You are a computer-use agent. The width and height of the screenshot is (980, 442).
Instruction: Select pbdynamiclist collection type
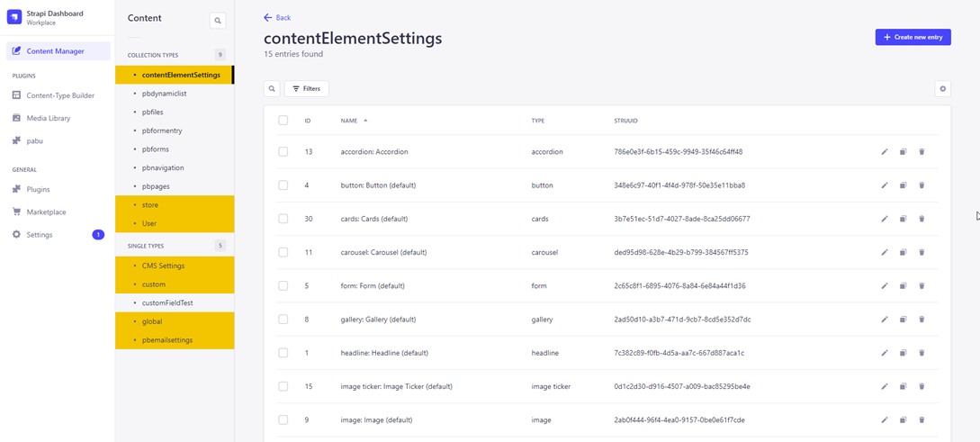[175, 93]
